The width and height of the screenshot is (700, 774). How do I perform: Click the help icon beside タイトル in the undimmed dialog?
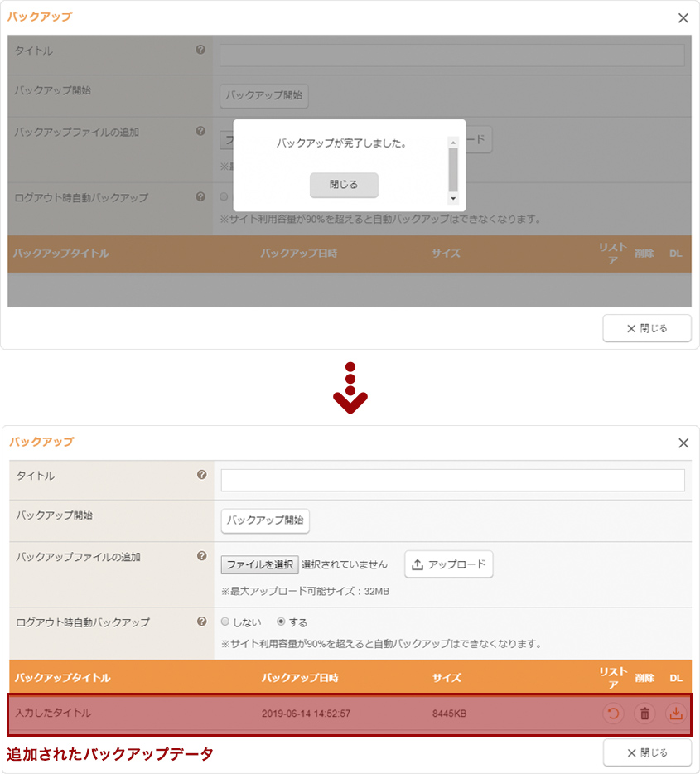(x=201, y=475)
